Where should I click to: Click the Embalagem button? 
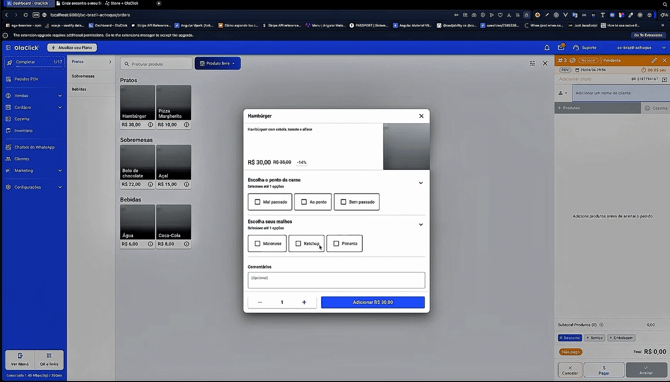click(x=621, y=338)
